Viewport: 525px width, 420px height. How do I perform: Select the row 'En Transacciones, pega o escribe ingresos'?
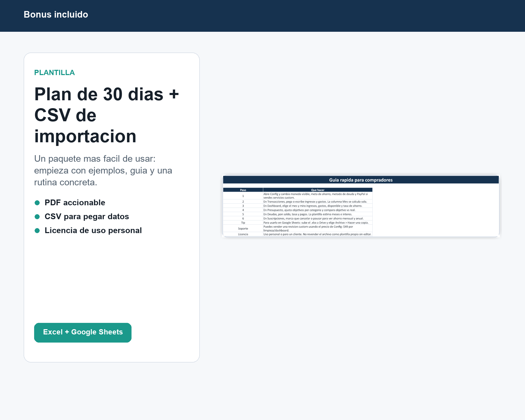coord(298,202)
